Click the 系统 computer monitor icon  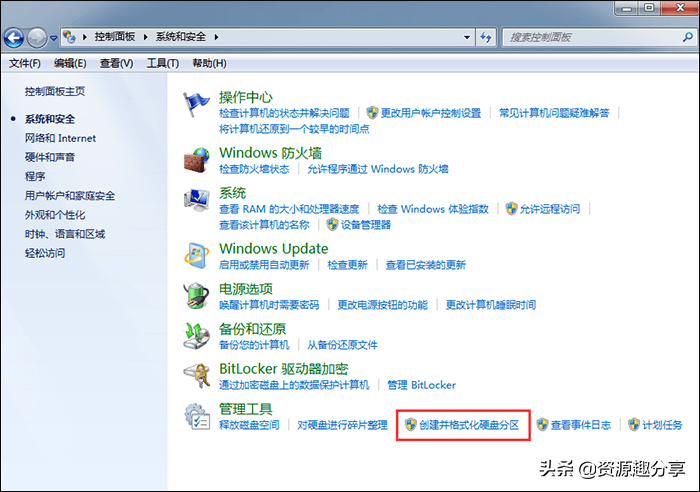pos(196,200)
